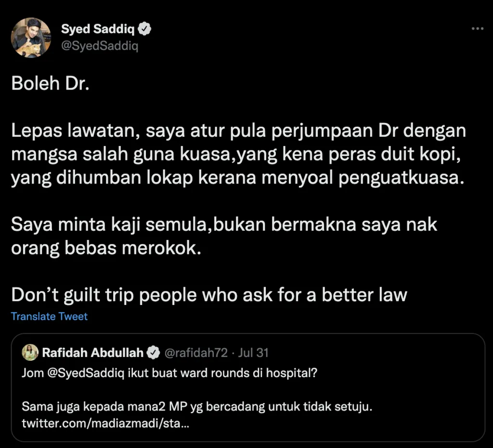
Task: Click the Jul 31 timestamp on quoted tweet
Action: coord(253,353)
